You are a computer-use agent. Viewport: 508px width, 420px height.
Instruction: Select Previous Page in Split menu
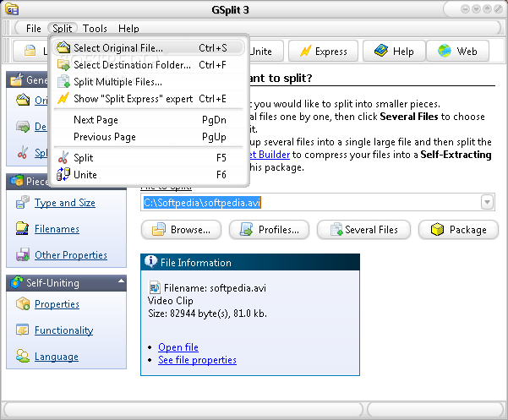pos(149,137)
